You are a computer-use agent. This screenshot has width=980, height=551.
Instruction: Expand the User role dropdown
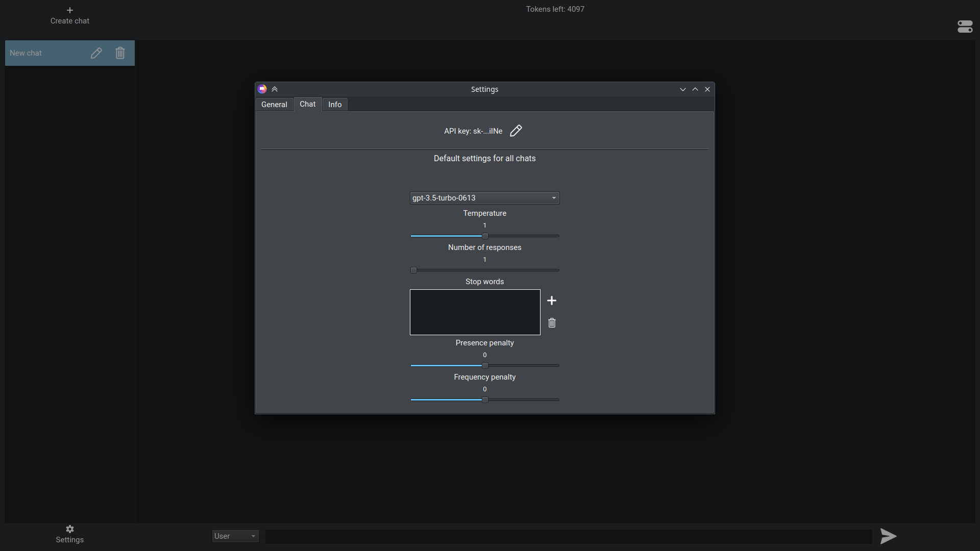click(x=235, y=536)
